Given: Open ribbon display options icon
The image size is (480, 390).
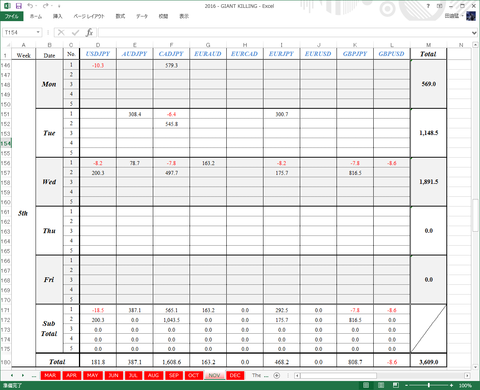Looking at the screenshot, I should coord(440,6).
